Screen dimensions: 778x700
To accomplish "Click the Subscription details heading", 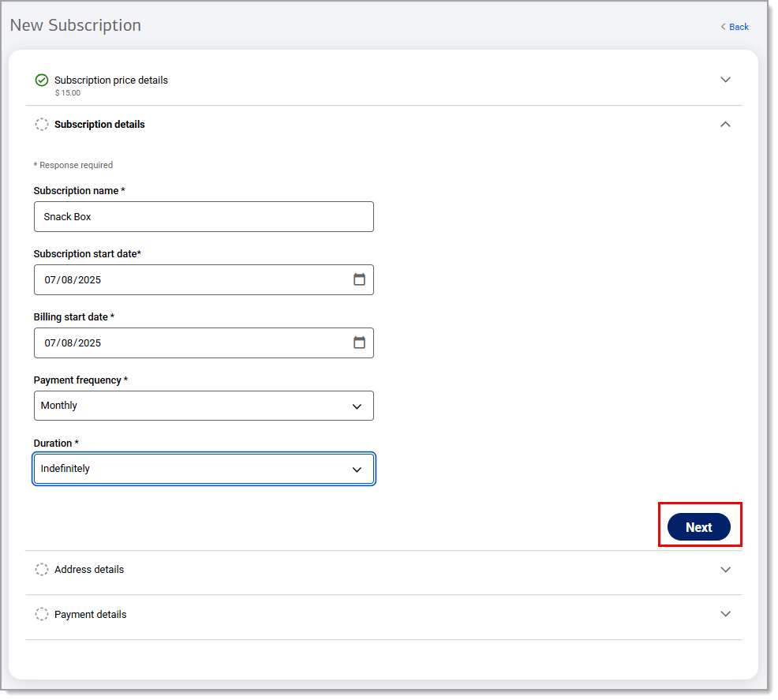I will pyautogui.click(x=99, y=125).
